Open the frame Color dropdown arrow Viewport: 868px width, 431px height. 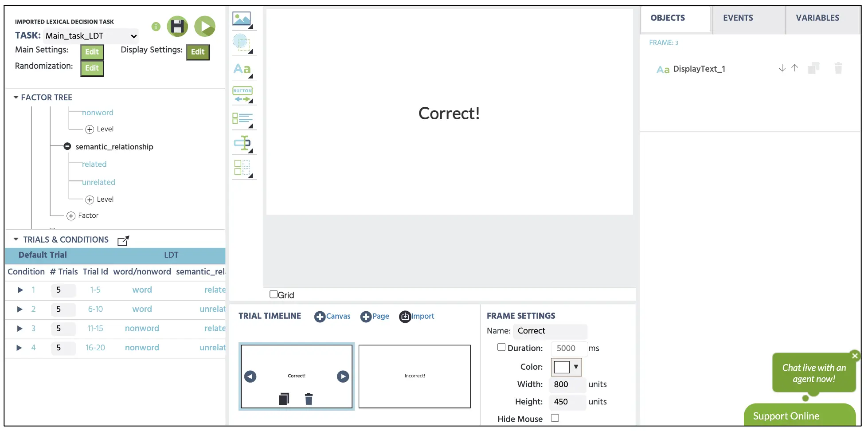coord(576,367)
